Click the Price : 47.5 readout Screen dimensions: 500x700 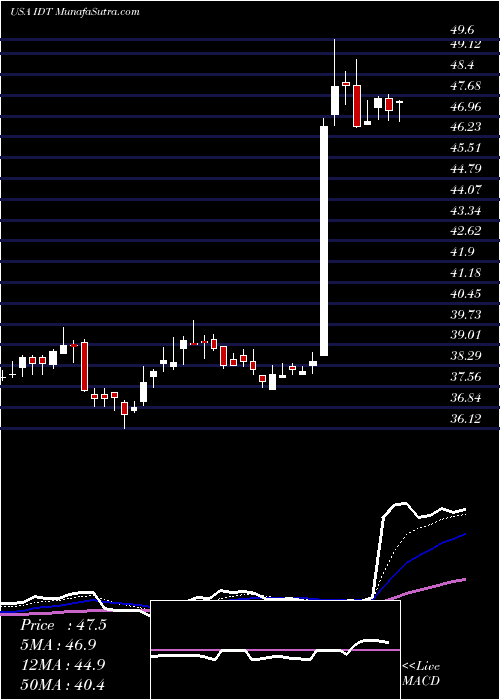(63, 625)
